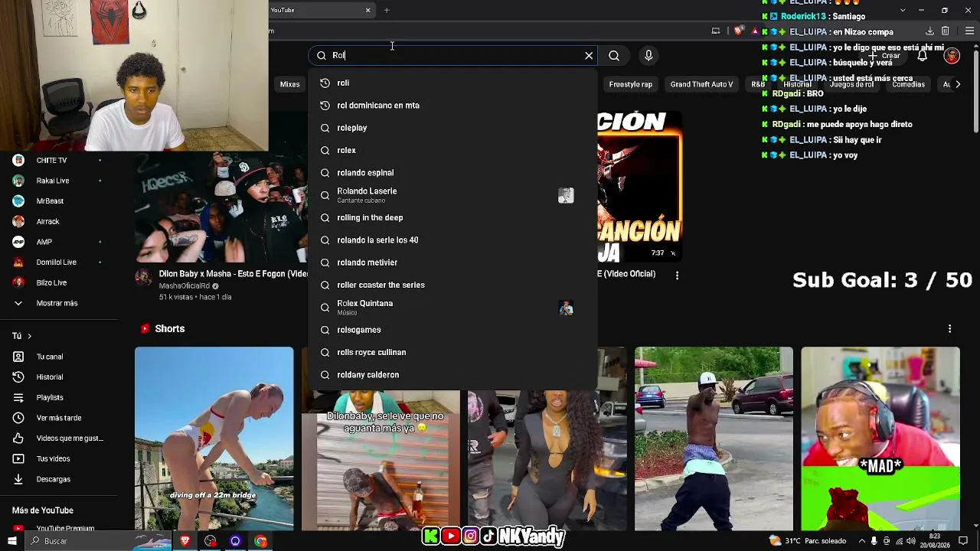Open the tab search chevron
Image resolution: width=980 pixels, height=551 pixels.
click(902, 10)
